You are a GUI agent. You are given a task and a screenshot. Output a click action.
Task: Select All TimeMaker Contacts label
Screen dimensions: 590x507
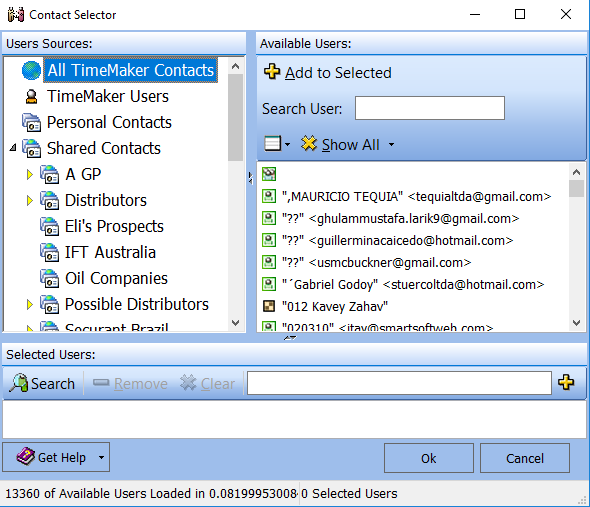tap(131, 70)
